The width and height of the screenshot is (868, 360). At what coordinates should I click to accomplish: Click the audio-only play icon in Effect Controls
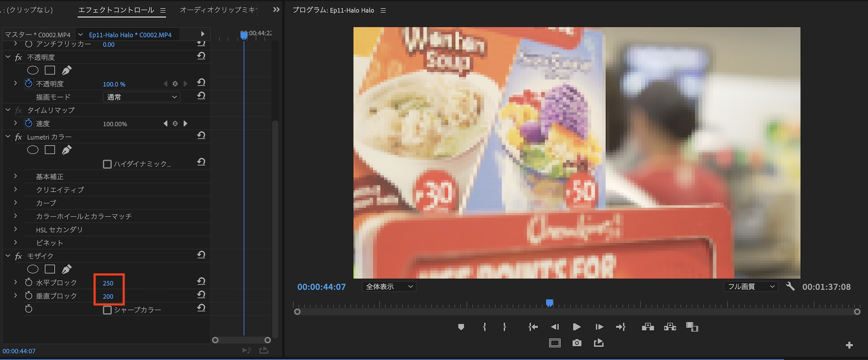point(247,350)
